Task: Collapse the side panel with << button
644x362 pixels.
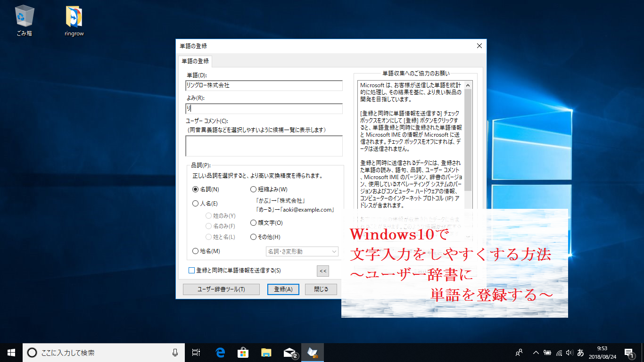Action: tap(322, 271)
